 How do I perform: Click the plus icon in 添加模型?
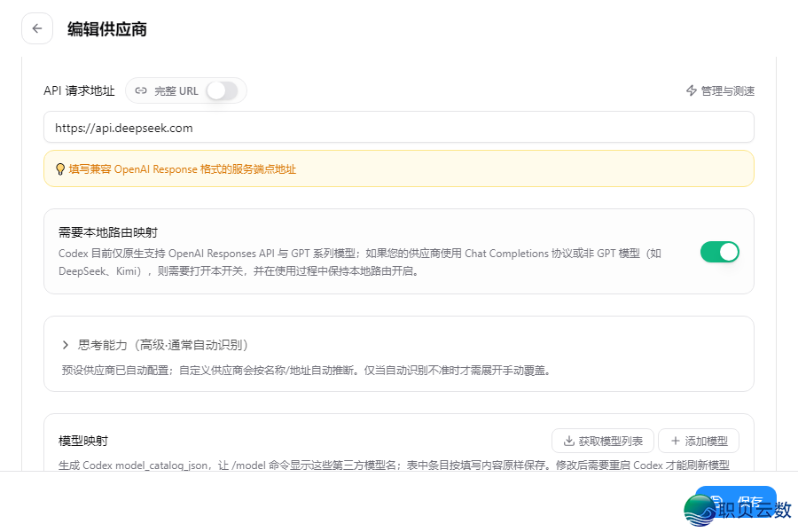[x=676, y=441]
